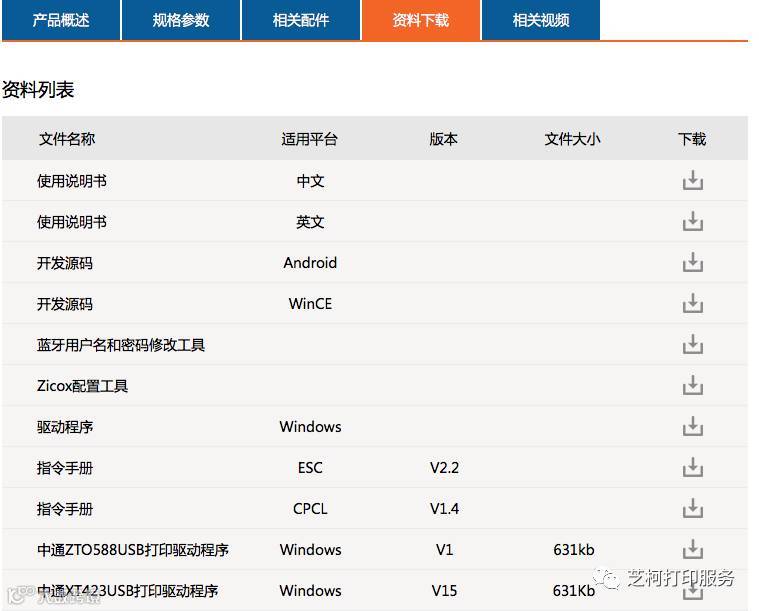This screenshot has width=759, height=611.
Task: Switch to the 规格参数 tab
Action: pyautogui.click(x=181, y=20)
